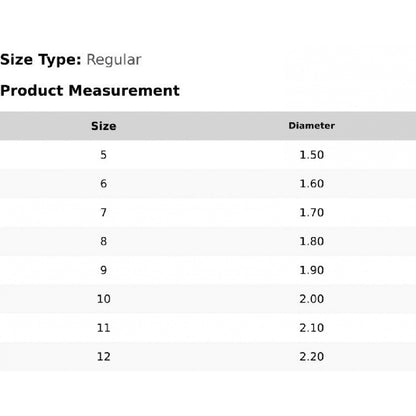Click the 2.20 diameter value
The height and width of the screenshot is (416, 416).
(x=312, y=357)
